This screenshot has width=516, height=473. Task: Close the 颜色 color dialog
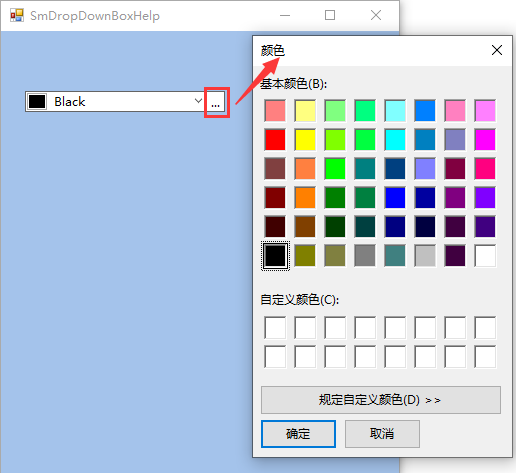click(497, 50)
